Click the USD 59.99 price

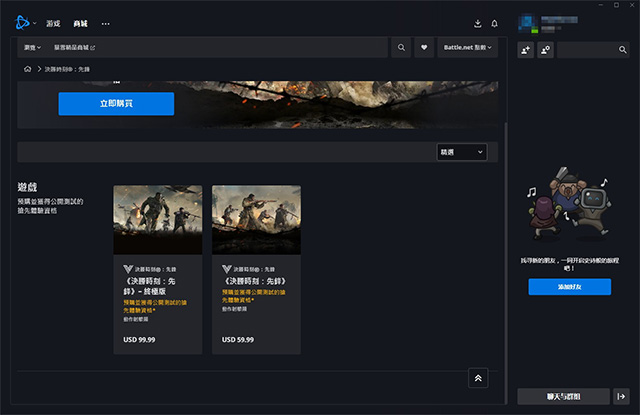[238, 340]
